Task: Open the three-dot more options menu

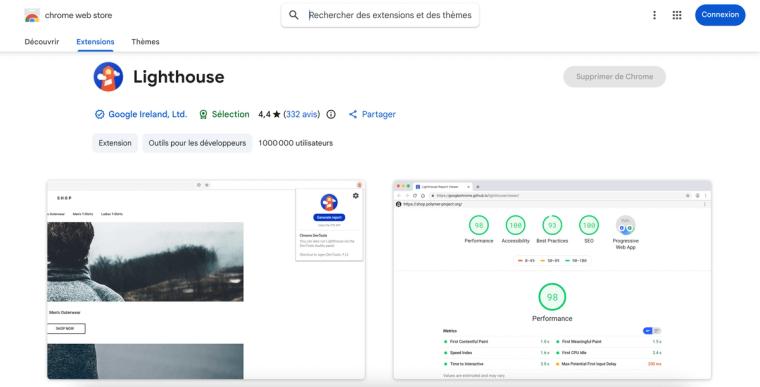Action: click(654, 15)
